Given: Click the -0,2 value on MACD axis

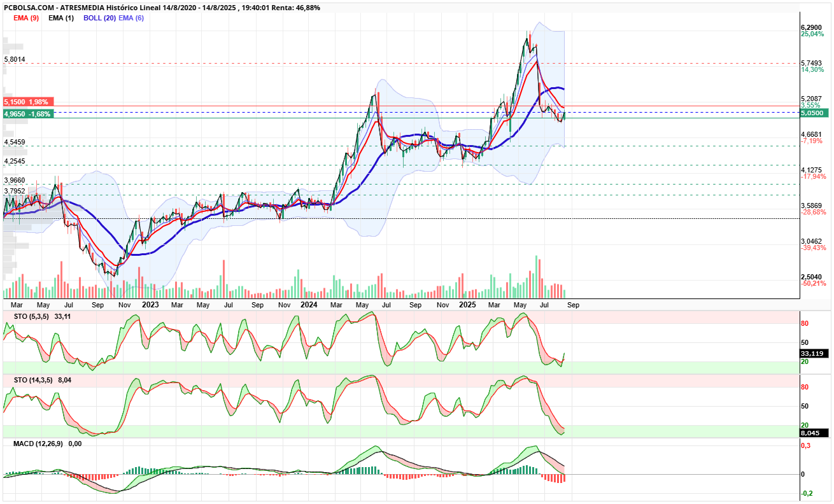Looking at the screenshot, I should click(807, 493).
